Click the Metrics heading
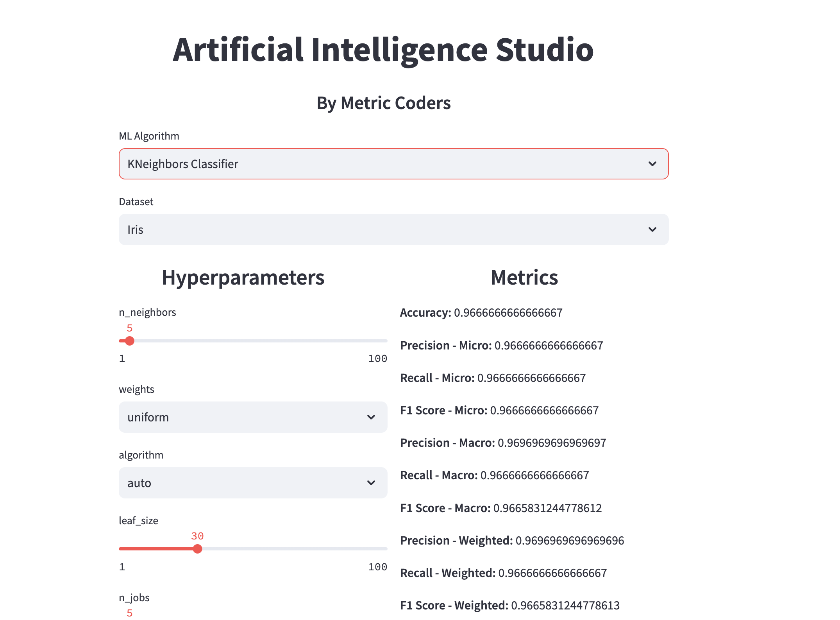The image size is (840, 620). pyautogui.click(x=524, y=278)
